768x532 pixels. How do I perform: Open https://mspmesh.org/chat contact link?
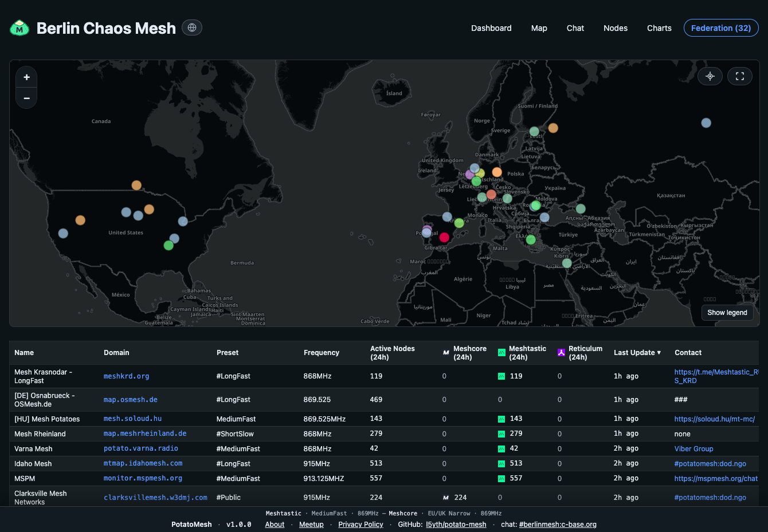pos(716,479)
